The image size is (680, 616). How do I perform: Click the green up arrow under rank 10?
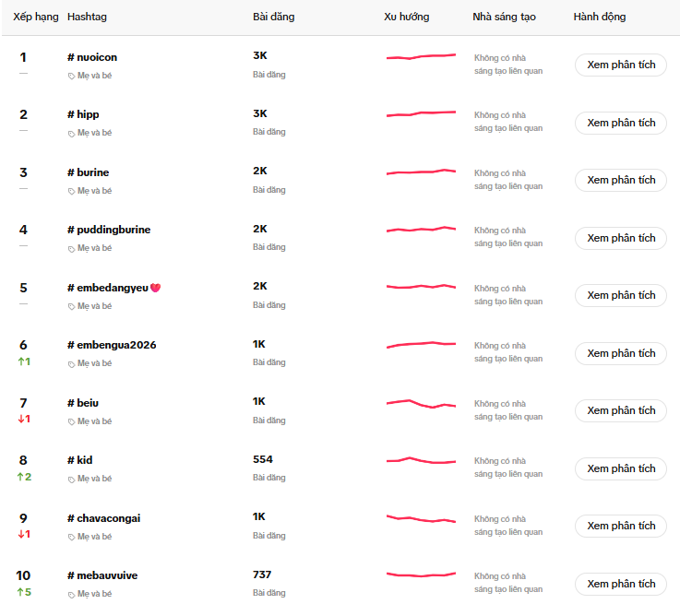(x=20, y=592)
